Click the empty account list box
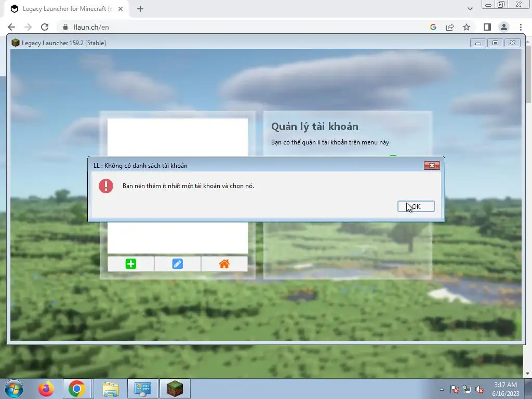Viewport: 532px width, 399px height. pyautogui.click(x=178, y=186)
